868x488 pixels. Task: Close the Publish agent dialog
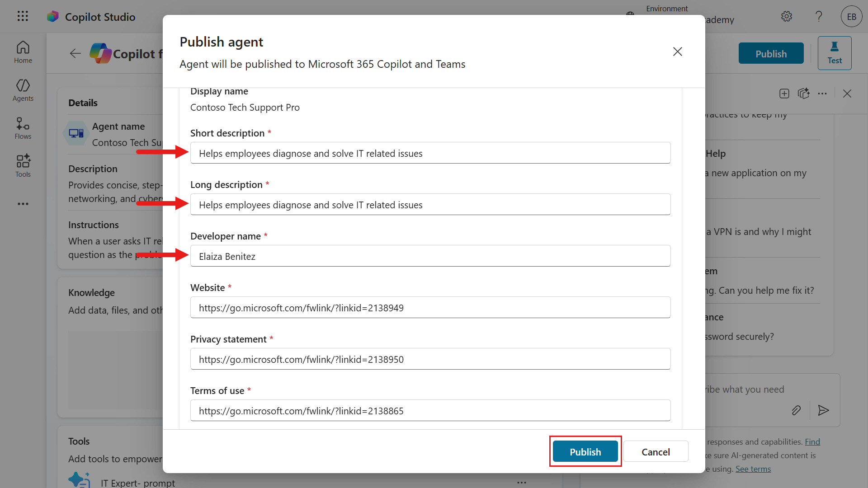tap(677, 52)
